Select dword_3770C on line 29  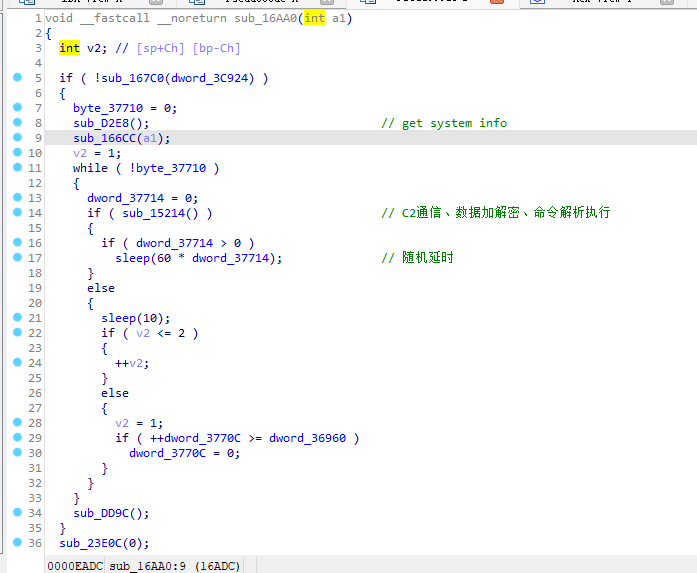tap(203, 438)
